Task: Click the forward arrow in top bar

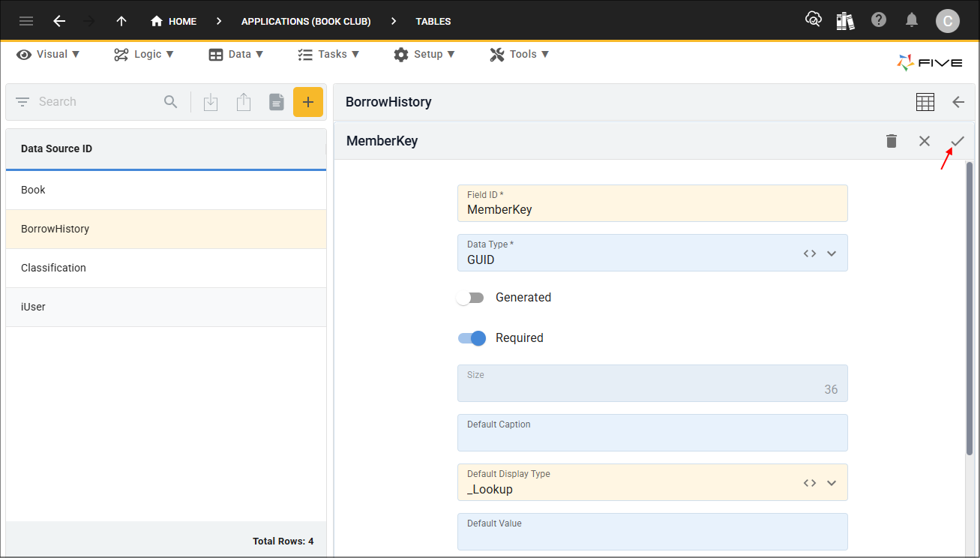Action: (x=89, y=21)
